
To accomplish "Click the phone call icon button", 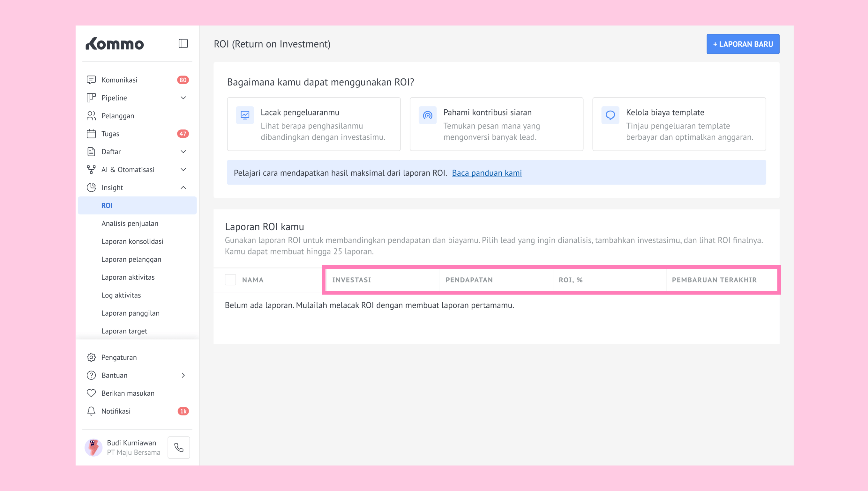I will pyautogui.click(x=179, y=448).
